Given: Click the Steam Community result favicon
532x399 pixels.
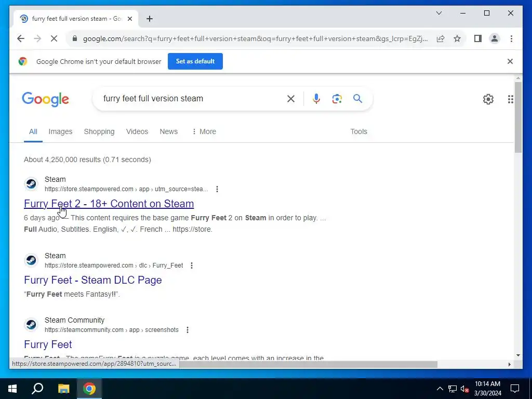Looking at the screenshot, I should 31,325.
